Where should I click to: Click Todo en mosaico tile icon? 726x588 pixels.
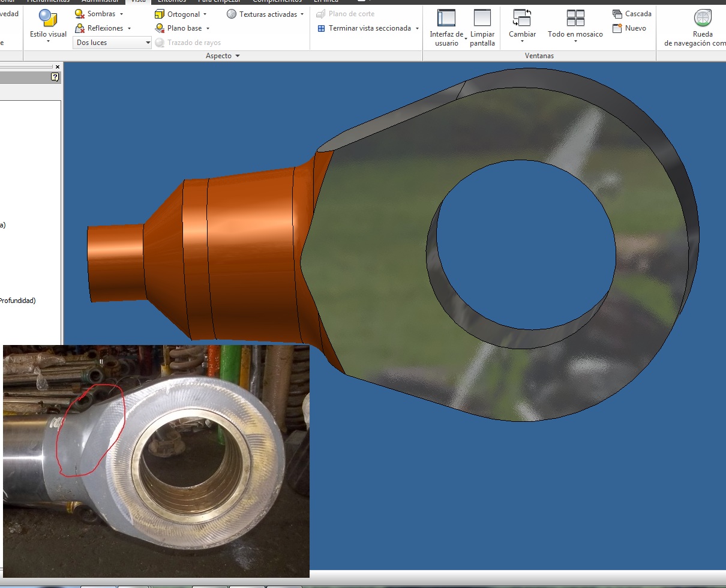pos(575,18)
